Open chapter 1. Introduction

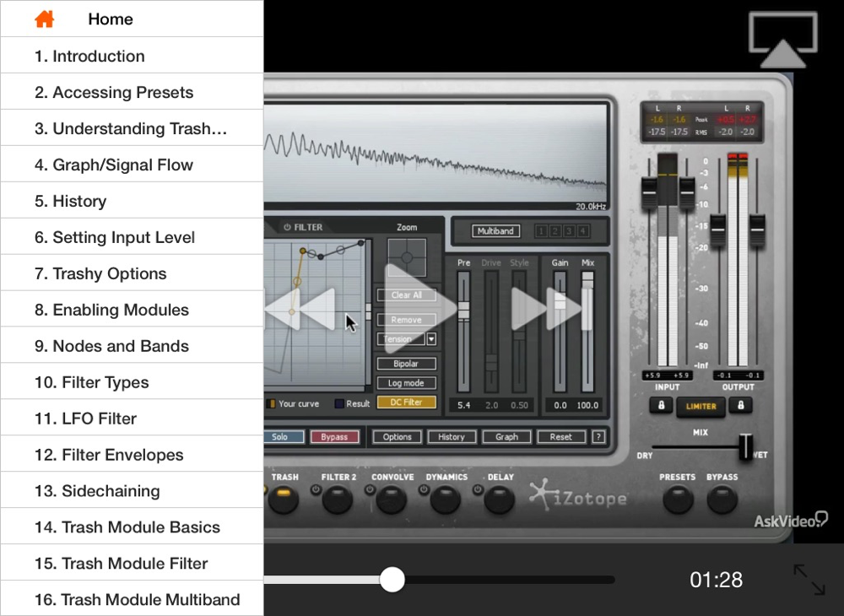[x=132, y=56]
